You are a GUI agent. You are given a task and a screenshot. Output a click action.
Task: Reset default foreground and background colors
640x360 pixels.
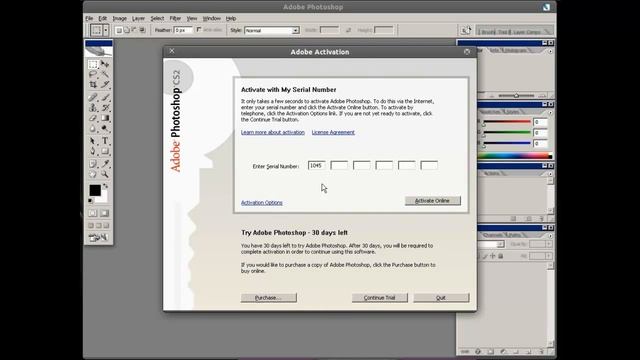(91, 200)
